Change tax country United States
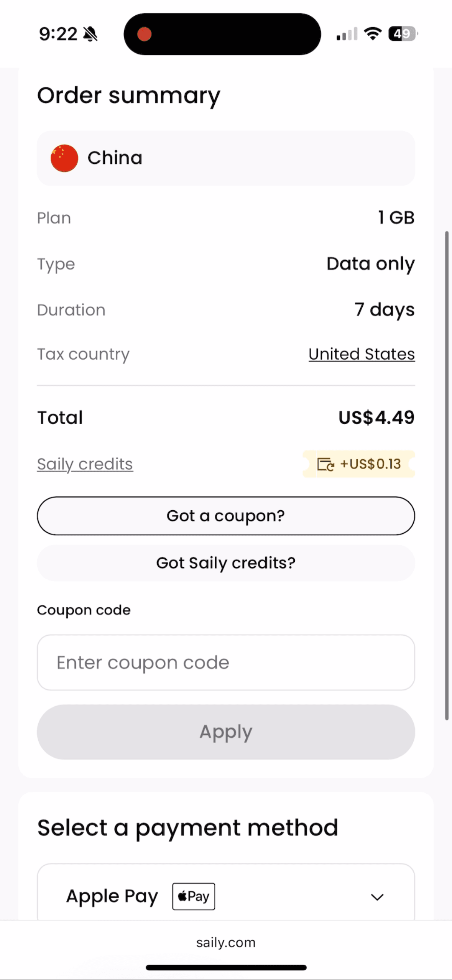This screenshot has height=980, width=452. click(362, 354)
